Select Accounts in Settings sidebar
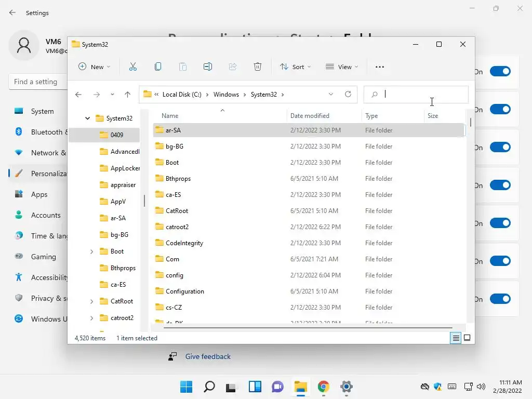The image size is (532, 399). point(38,215)
